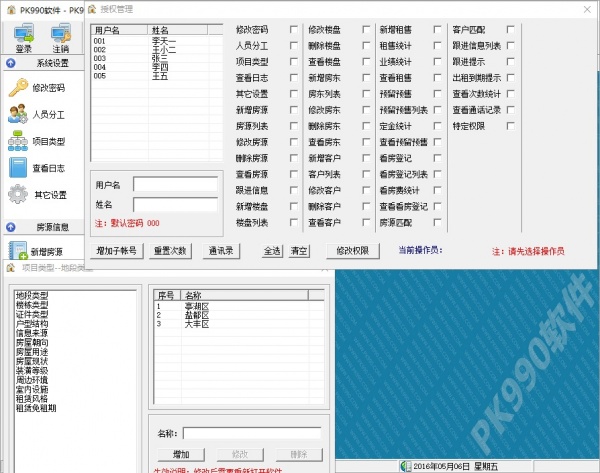Viewport: 600px width, 473px height.
Task: Select 装潢等级 in type list
Action: click(x=32, y=370)
